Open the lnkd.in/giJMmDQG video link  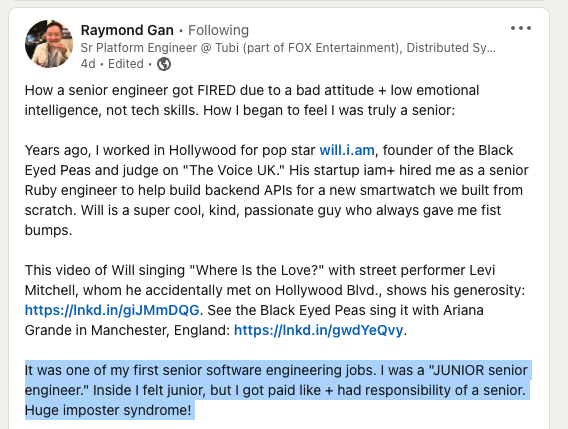[112, 310]
